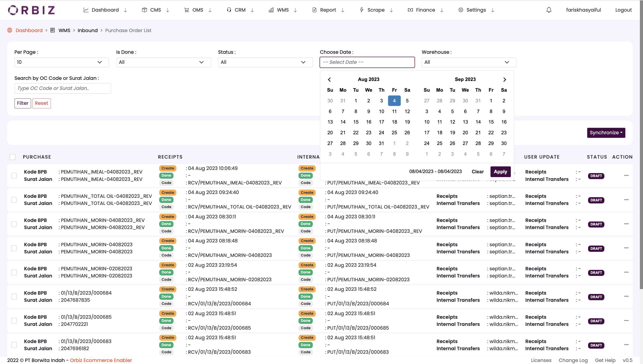Viewport: 643px width, 364px height.
Task: Open the Change Log footer link
Action: (573, 360)
